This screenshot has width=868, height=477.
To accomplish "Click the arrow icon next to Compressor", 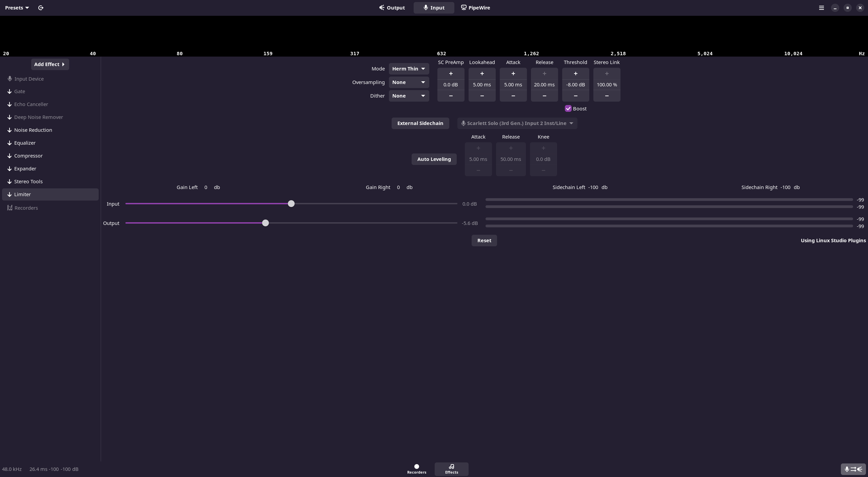I will click(x=9, y=156).
